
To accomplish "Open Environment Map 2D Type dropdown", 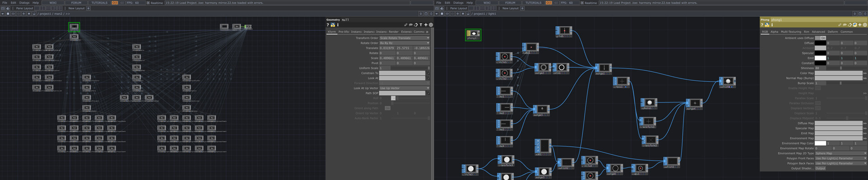I will [841, 153].
